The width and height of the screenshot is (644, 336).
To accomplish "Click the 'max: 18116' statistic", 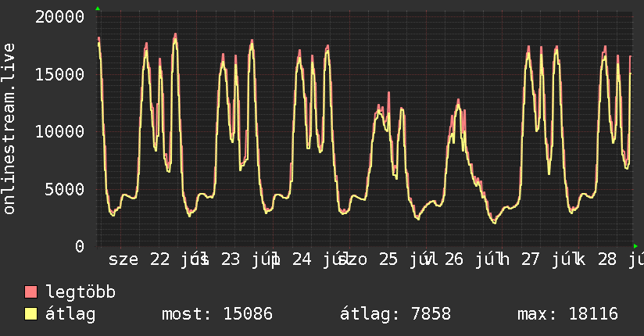I will 567,314.
